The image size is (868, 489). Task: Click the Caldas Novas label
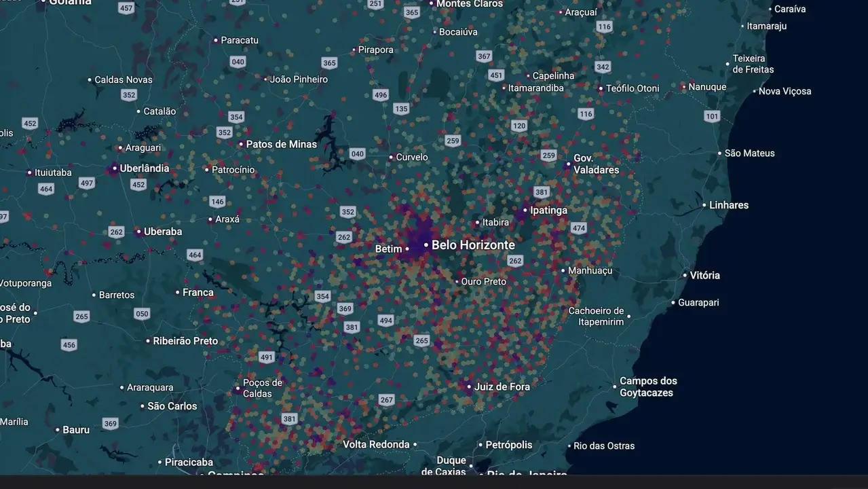(x=124, y=79)
